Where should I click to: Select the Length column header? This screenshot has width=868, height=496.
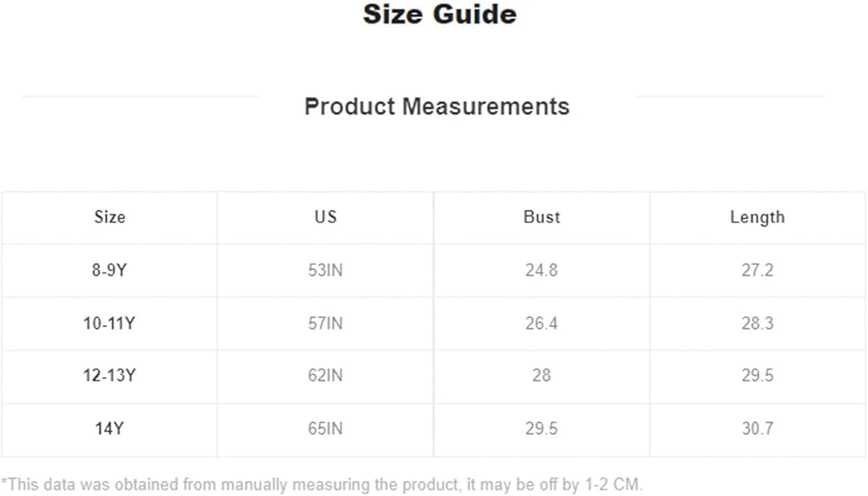click(757, 217)
